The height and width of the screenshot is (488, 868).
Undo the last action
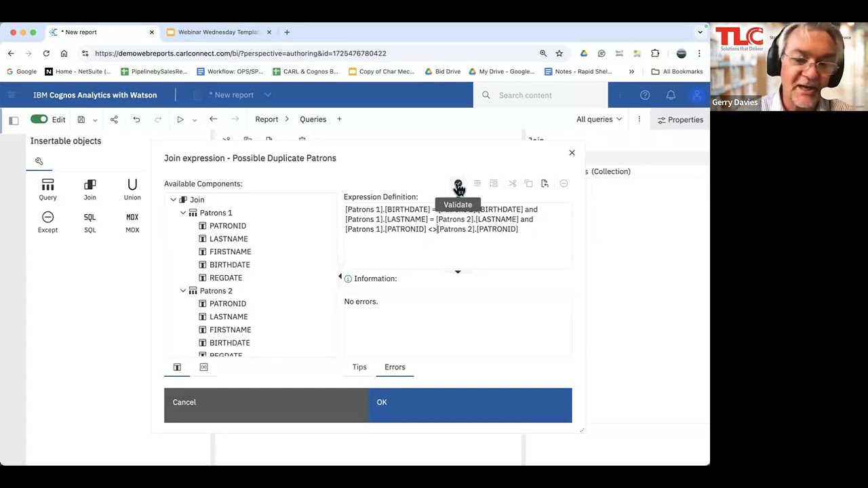(136, 119)
